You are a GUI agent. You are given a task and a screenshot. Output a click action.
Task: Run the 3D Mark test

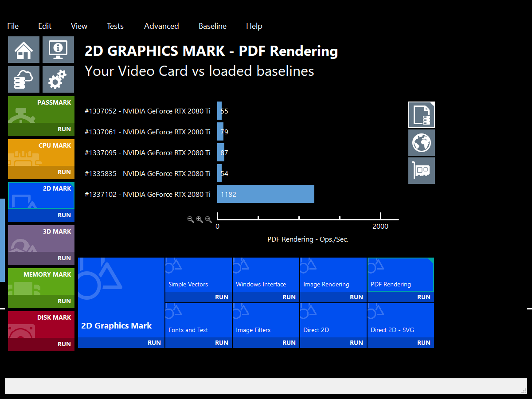click(x=41, y=258)
